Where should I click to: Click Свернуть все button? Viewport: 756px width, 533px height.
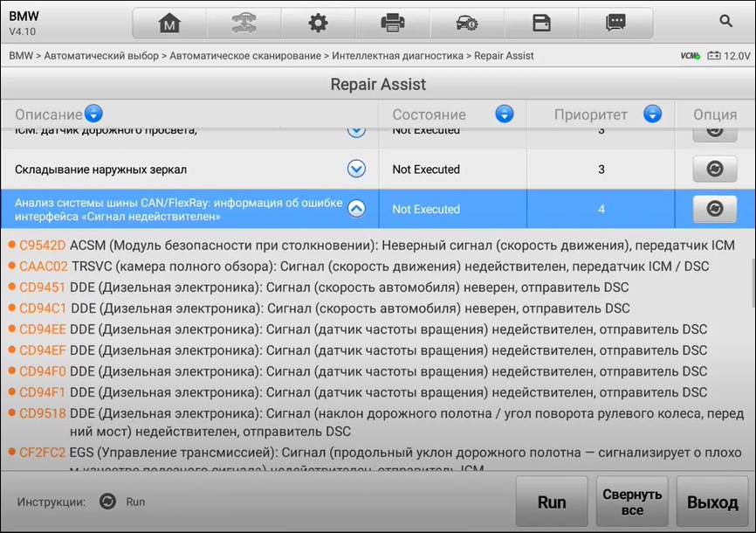point(632,502)
